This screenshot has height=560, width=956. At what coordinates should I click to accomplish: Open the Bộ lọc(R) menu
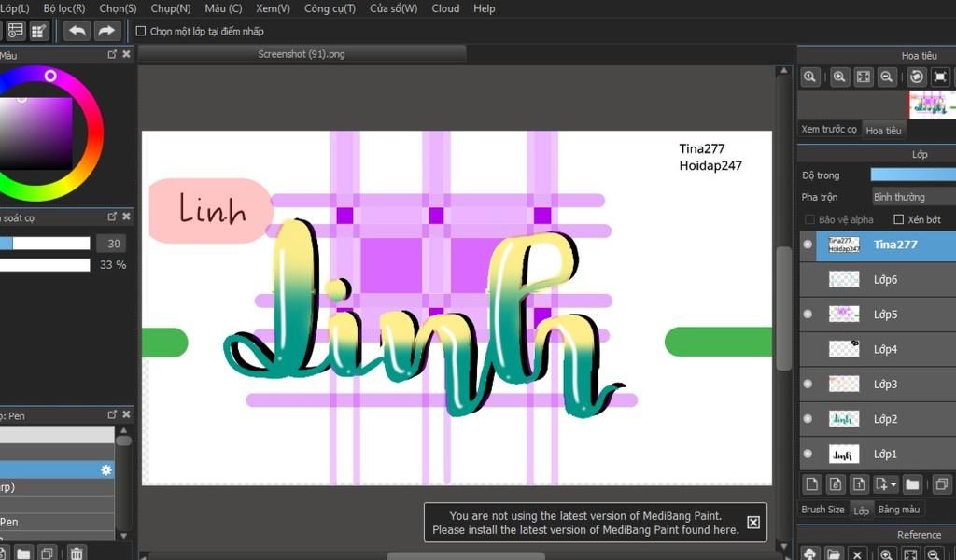tap(64, 8)
